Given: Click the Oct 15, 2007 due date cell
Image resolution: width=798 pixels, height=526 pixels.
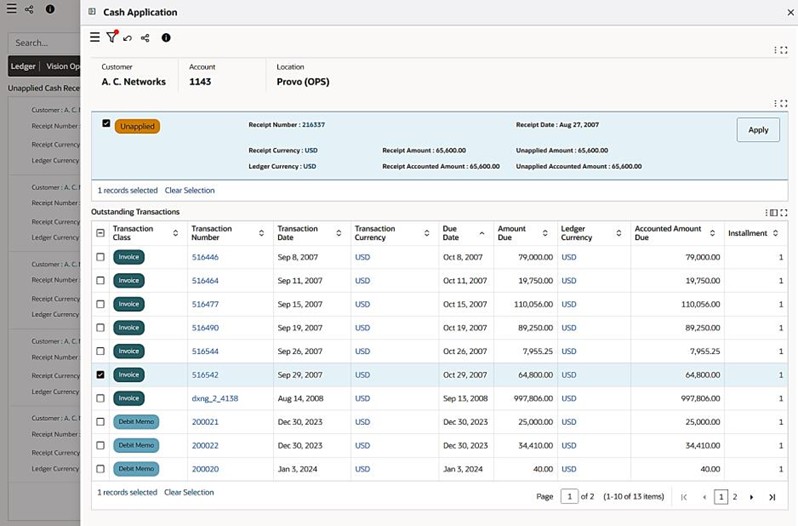Looking at the screenshot, I should click(465, 304).
